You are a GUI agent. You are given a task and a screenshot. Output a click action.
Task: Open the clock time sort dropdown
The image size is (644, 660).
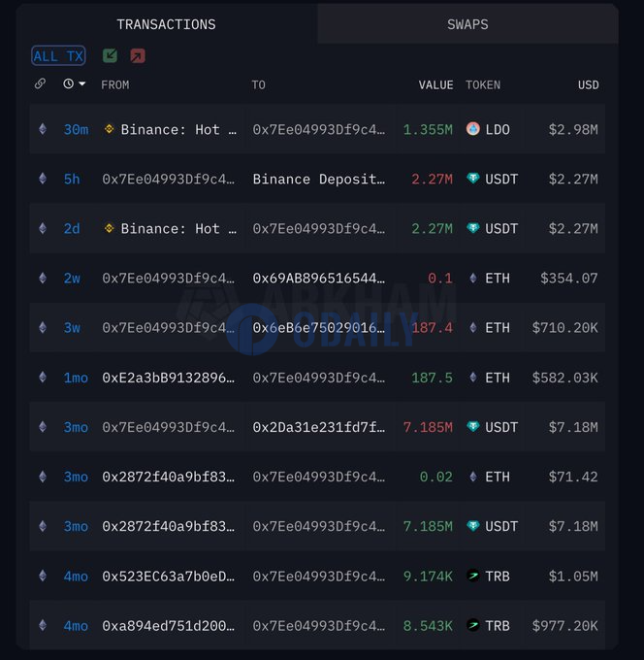[x=75, y=83]
